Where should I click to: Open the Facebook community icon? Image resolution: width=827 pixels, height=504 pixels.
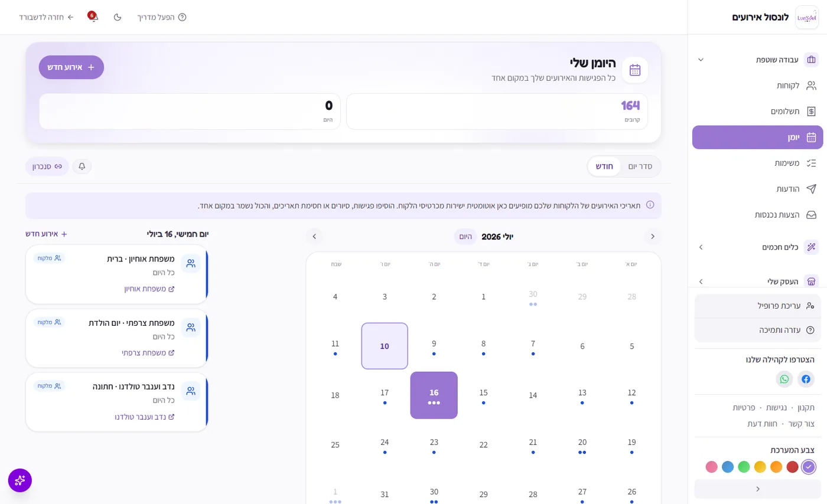click(x=806, y=379)
